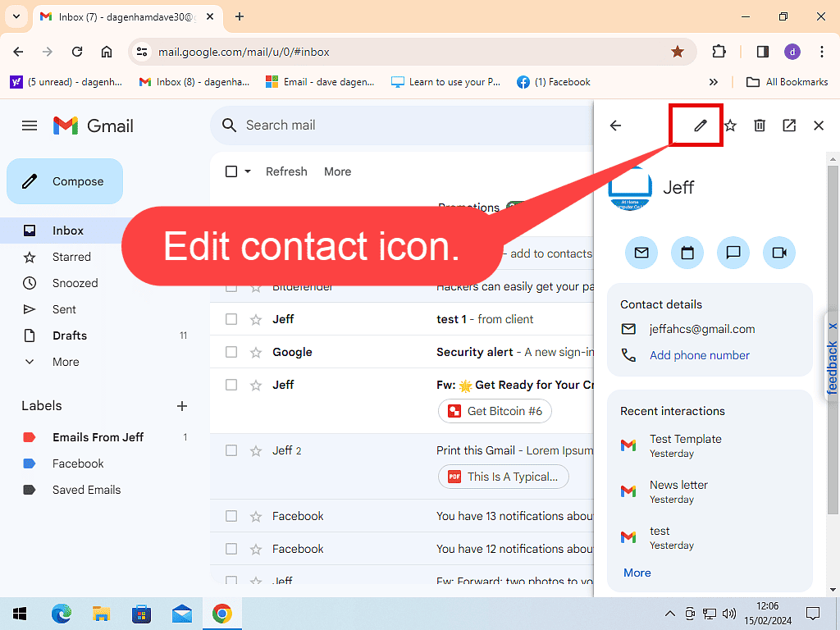The width and height of the screenshot is (840, 630).
Task: Schedule calendar event with Jeff
Action: click(687, 253)
